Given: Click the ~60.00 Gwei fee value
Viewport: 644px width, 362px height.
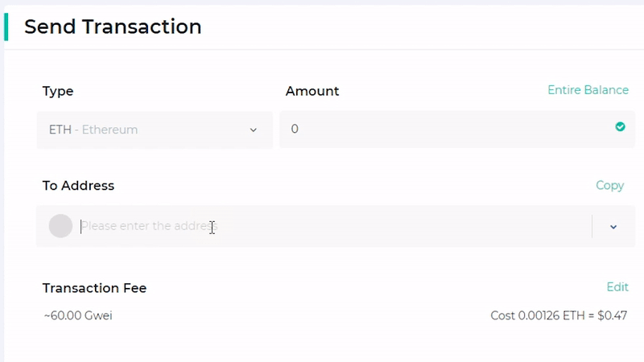Looking at the screenshot, I should pos(78,315).
